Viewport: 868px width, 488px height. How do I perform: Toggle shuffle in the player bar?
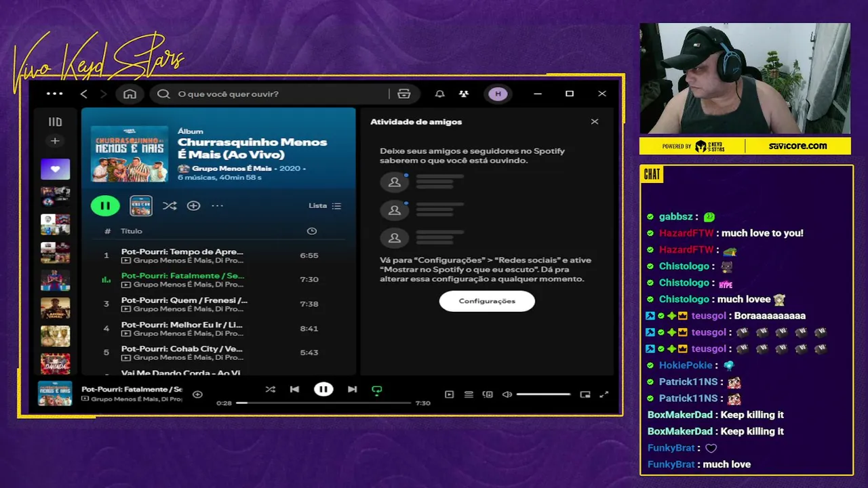[270, 390]
